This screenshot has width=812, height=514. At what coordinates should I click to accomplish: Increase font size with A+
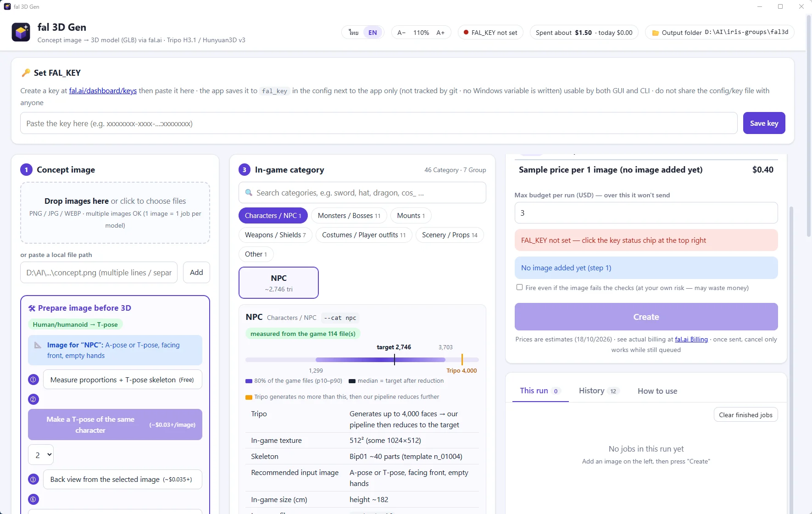tap(440, 32)
